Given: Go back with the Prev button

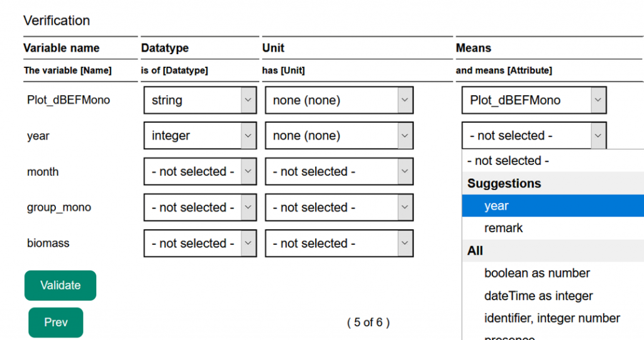Looking at the screenshot, I should click(x=55, y=322).
